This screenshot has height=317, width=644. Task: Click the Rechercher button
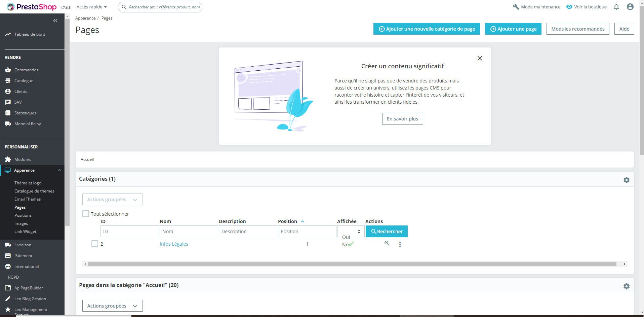pyautogui.click(x=387, y=232)
